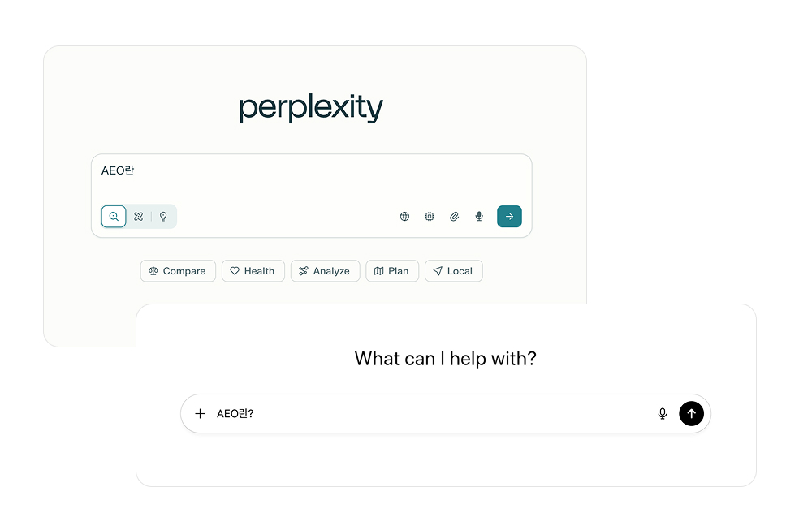Image resolution: width=812 pixels, height=526 pixels.
Task: Enable the Labs lightbulb mode
Action: (x=163, y=217)
